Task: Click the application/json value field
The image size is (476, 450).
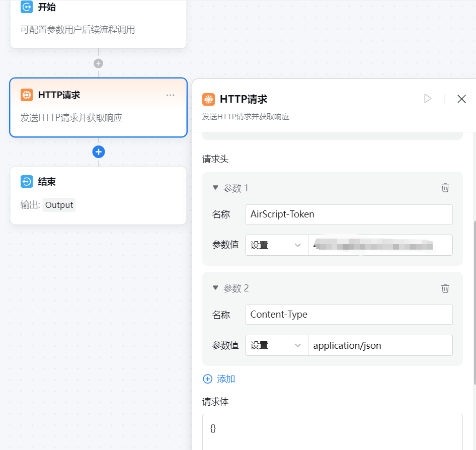Action: point(380,345)
